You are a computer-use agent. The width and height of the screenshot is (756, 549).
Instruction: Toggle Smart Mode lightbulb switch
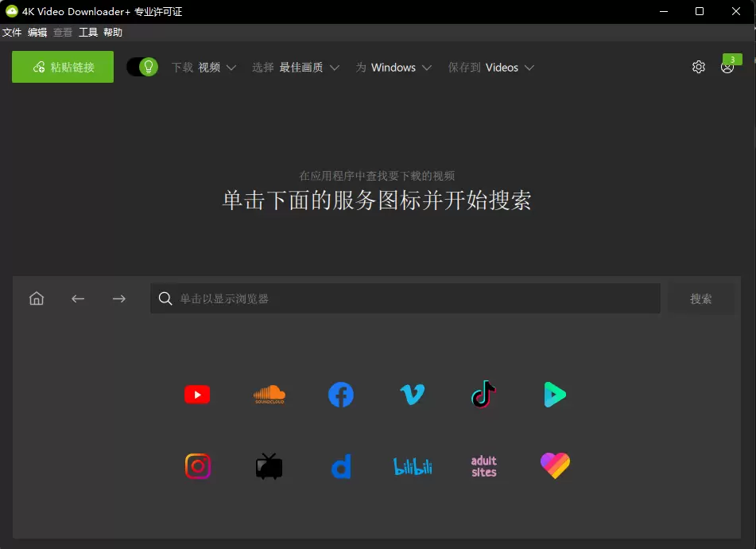coord(142,67)
